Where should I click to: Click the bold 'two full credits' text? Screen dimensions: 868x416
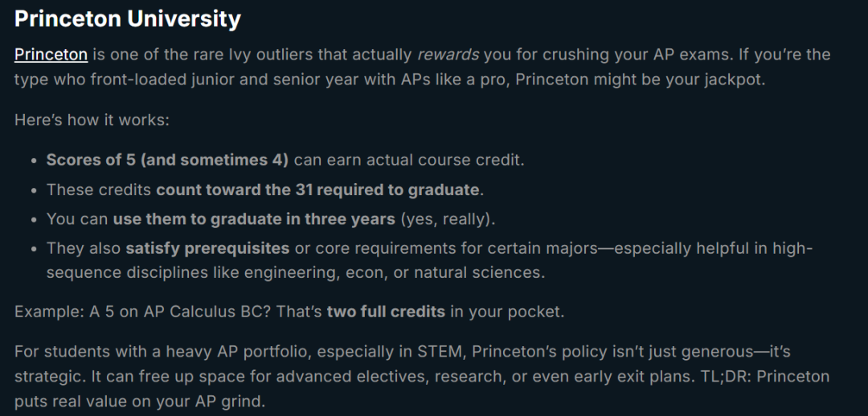386,312
